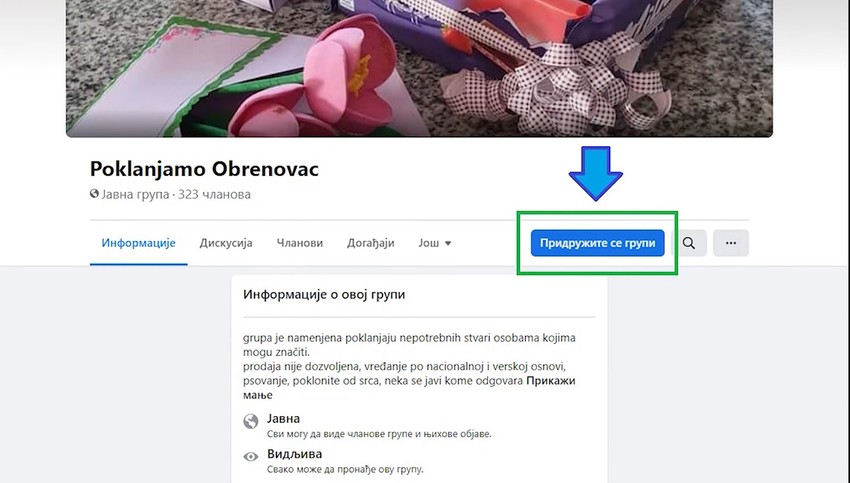Click the Јавна privacy label
This screenshot has width=850, height=483.
(283, 418)
